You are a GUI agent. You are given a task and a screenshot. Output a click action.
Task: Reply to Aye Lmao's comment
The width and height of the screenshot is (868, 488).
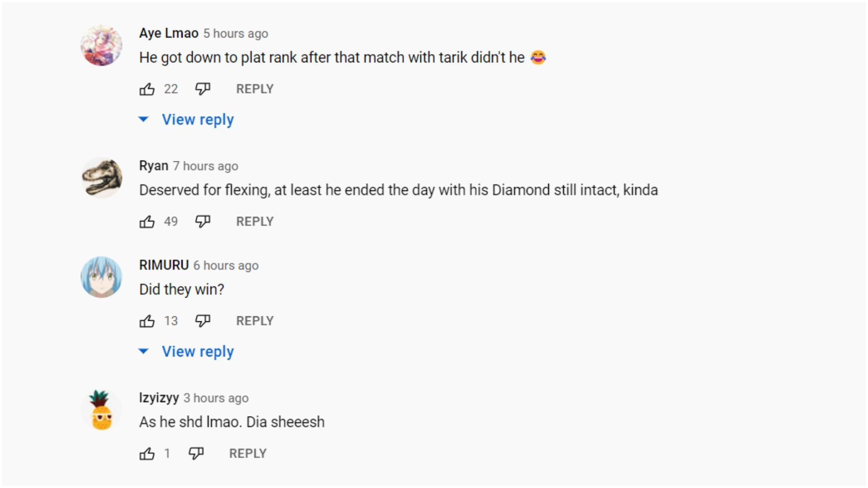[x=255, y=89]
